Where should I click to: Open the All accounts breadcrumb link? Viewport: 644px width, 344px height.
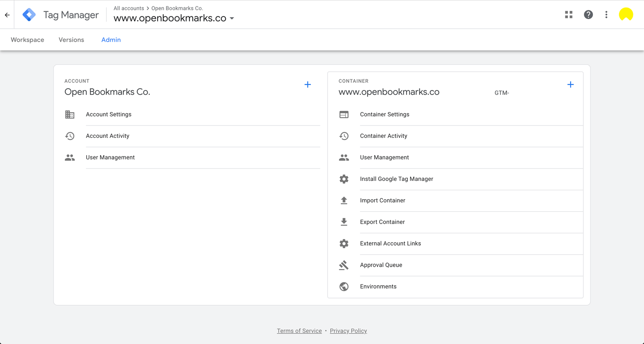[129, 8]
